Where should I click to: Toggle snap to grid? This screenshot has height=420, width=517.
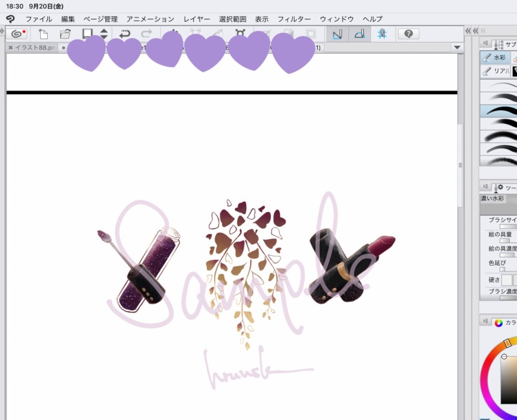(382, 34)
